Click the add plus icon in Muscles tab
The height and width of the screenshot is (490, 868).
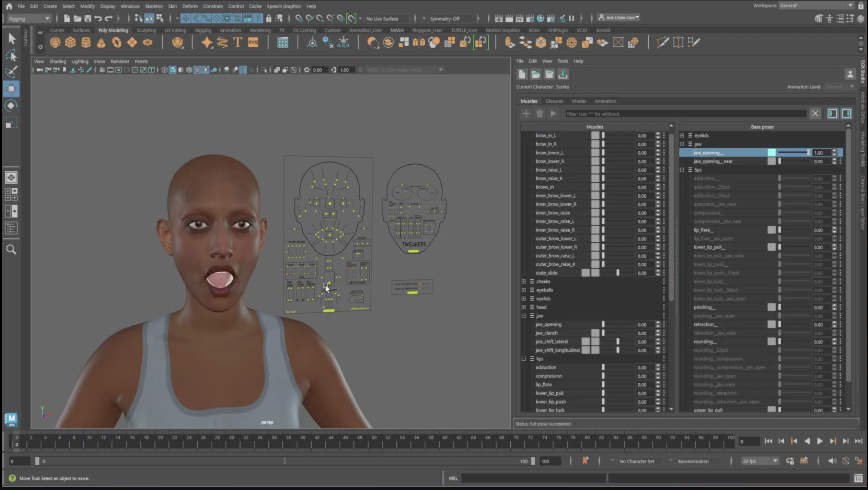(x=526, y=114)
